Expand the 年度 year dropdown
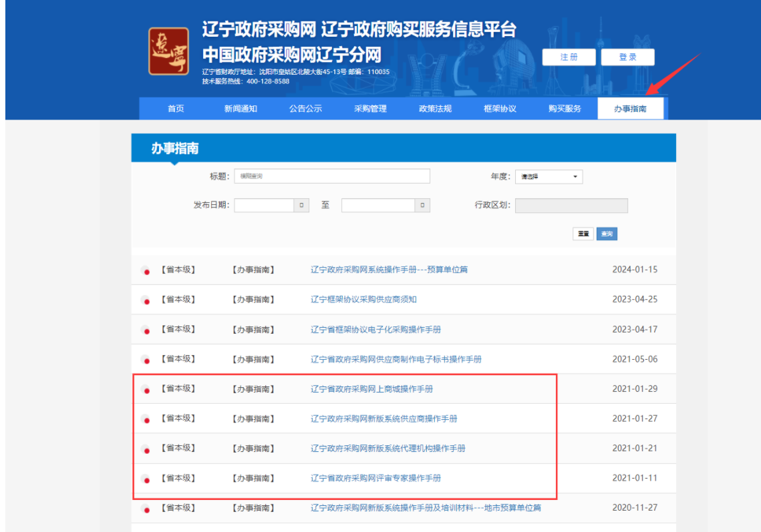This screenshot has width=761, height=532. coord(549,177)
